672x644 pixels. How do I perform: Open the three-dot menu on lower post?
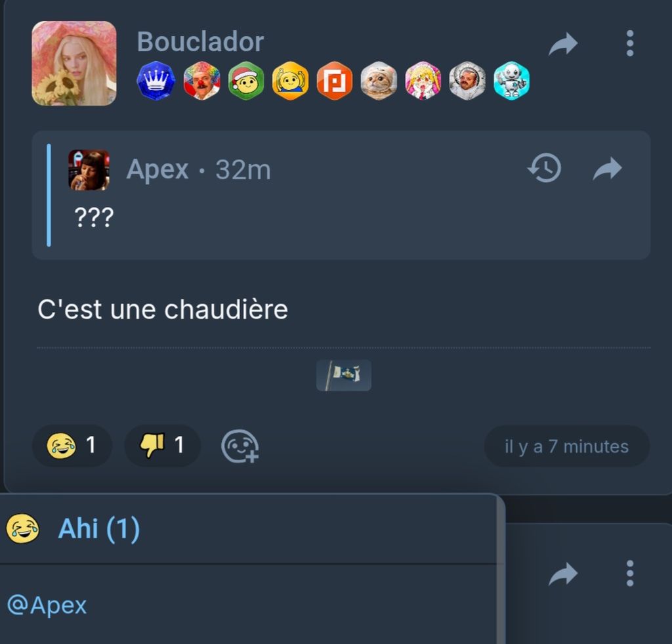[x=629, y=573]
